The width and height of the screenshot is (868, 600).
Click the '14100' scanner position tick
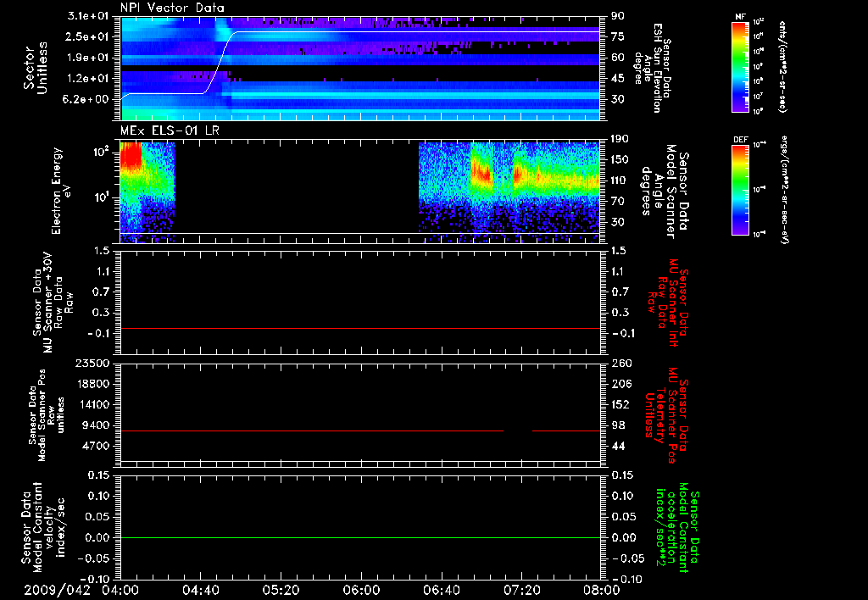pyautogui.click(x=92, y=404)
